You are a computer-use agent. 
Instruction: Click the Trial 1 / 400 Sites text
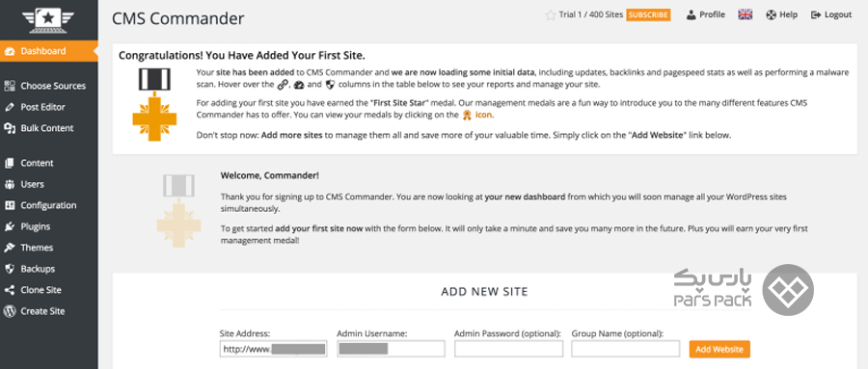pos(590,15)
